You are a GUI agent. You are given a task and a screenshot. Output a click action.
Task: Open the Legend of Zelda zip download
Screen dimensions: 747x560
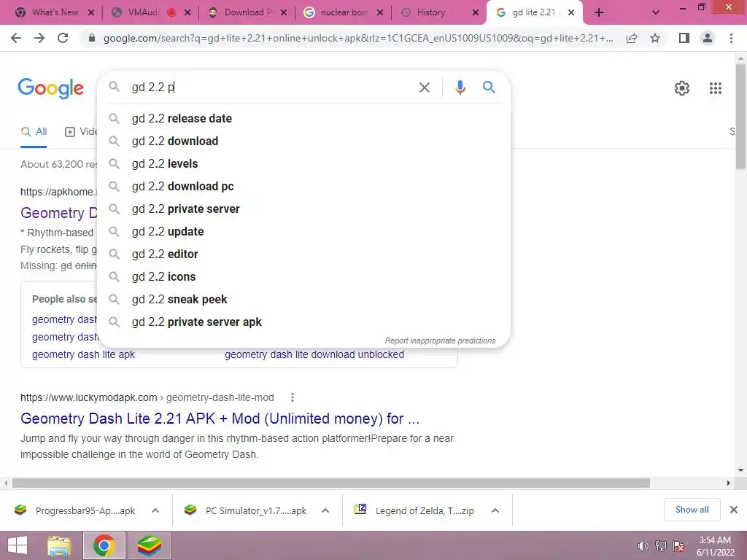click(x=414, y=510)
